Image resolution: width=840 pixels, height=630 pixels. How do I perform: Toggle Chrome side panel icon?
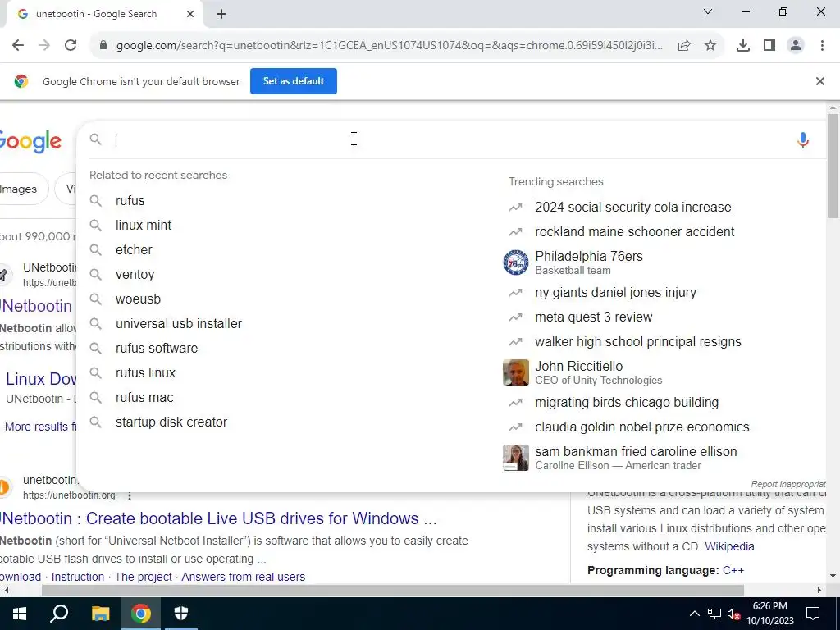pos(769,46)
